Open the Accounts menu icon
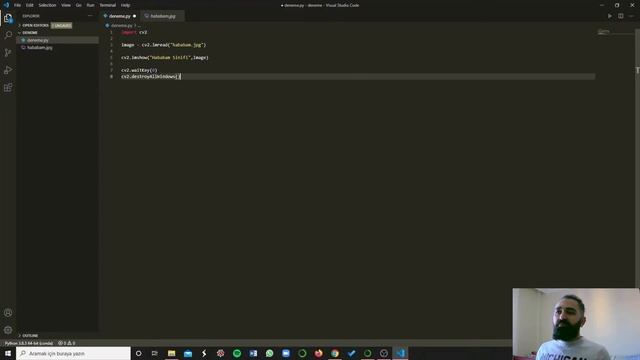This screenshot has width=640, height=360. 8,313
